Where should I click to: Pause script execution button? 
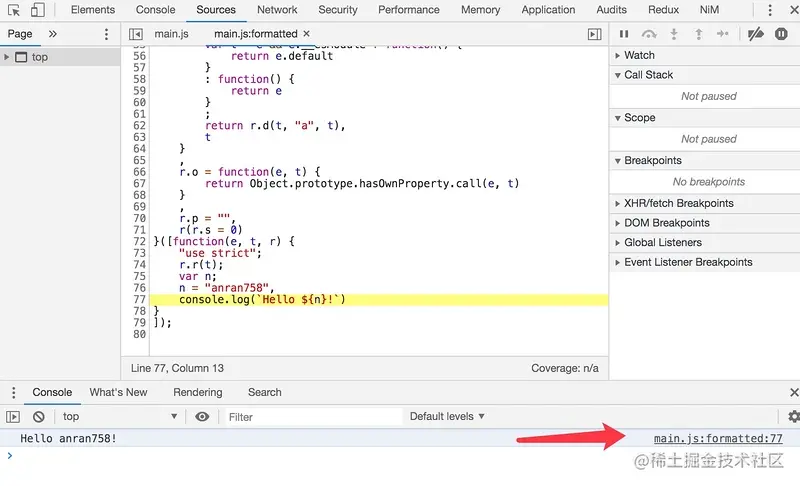coord(623,34)
